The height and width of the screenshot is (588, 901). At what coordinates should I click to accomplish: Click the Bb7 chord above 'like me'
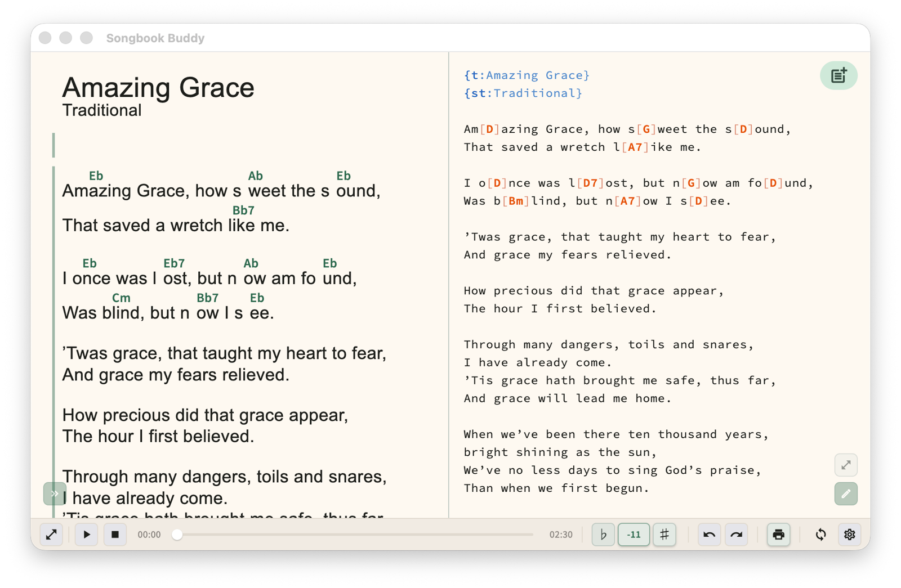click(x=244, y=210)
